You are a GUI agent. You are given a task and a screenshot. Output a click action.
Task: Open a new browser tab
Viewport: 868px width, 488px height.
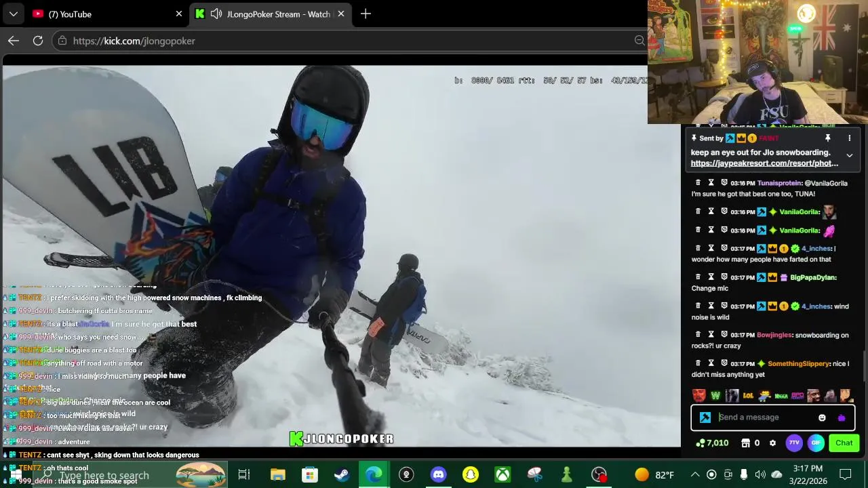coord(366,14)
